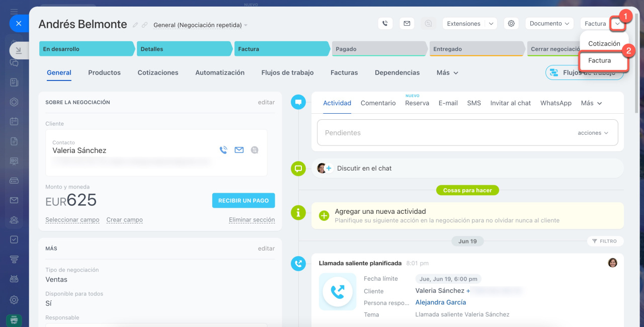Image resolution: width=644 pixels, height=327 pixels.
Task: Open the checkmark tasks icon in the left sidebar
Action: click(14, 239)
